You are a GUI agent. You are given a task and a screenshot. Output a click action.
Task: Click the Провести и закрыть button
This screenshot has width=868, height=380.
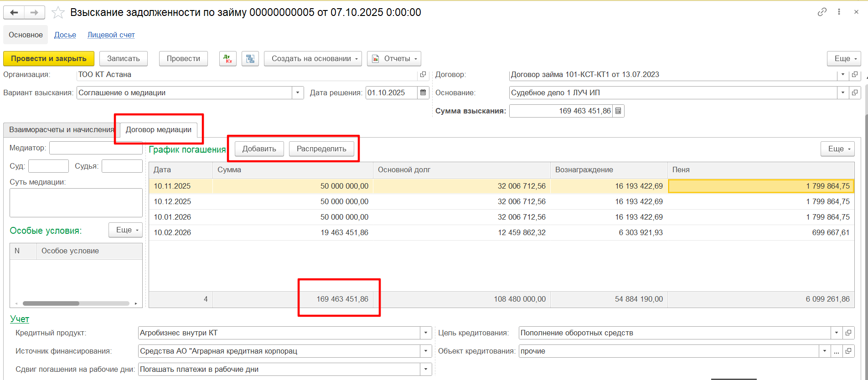(x=49, y=58)
